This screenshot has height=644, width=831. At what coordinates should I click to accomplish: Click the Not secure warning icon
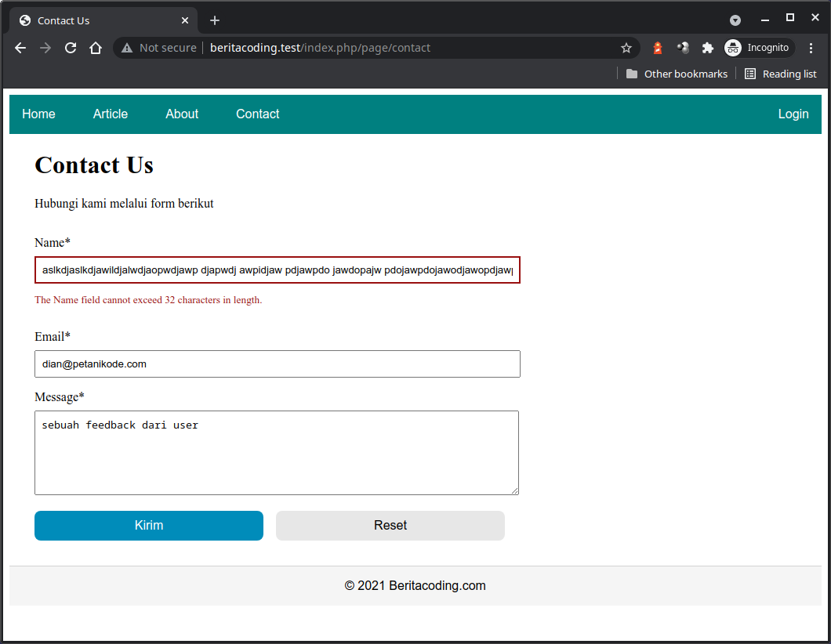127,48
